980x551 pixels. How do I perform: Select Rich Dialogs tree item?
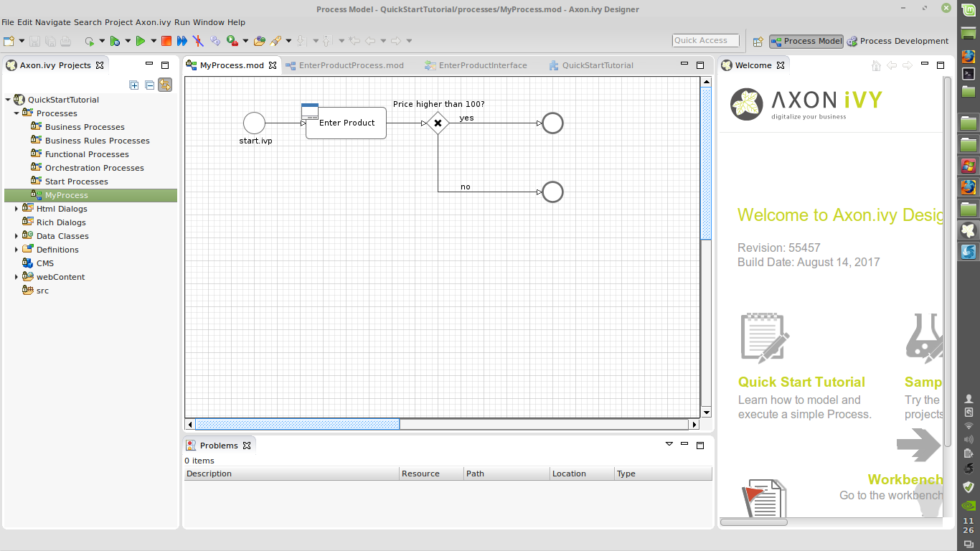tap(61, 222)
